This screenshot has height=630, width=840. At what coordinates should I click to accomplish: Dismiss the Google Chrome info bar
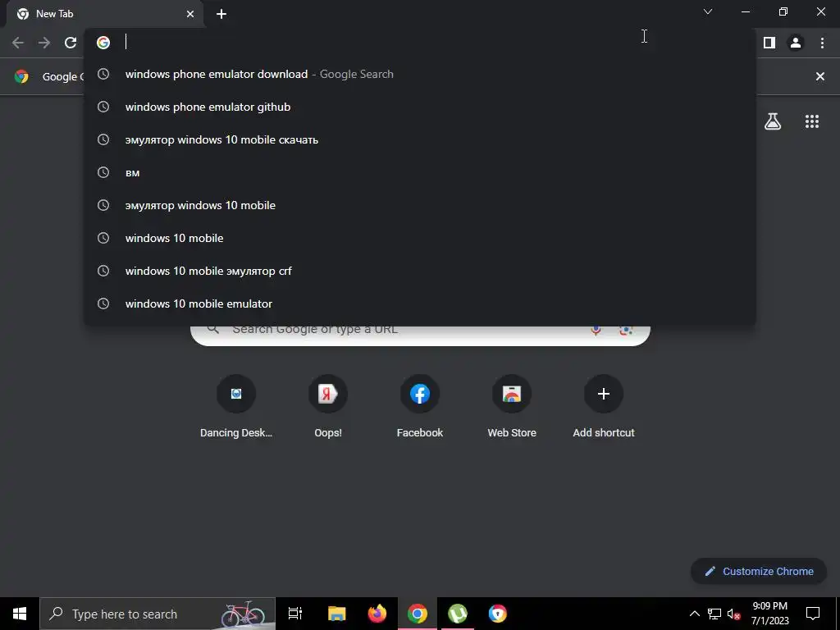pos(819,76)
